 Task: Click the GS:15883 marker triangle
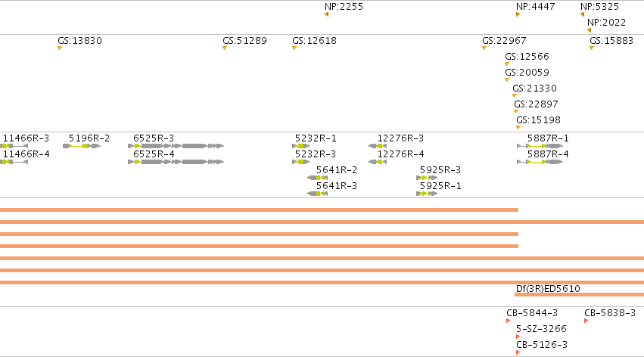(592, 48)
